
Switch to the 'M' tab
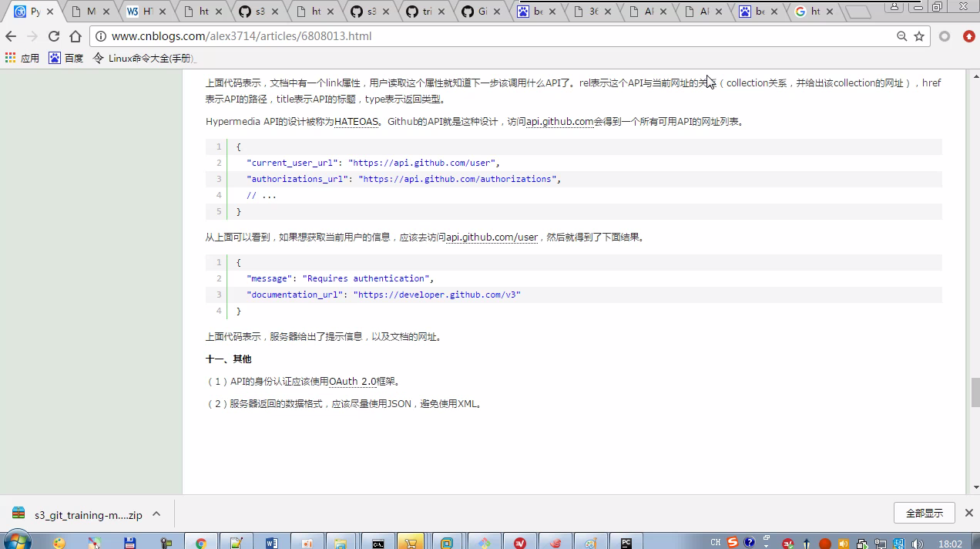pos(89,12)
